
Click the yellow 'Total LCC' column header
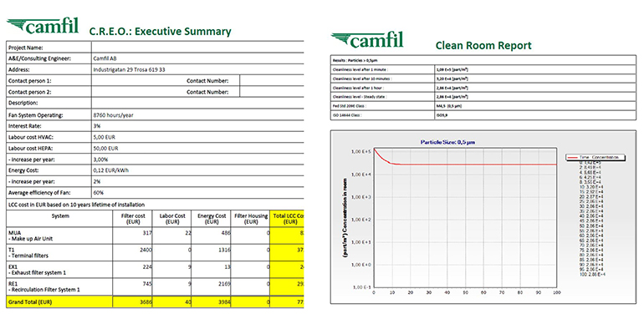coord(287,219)
